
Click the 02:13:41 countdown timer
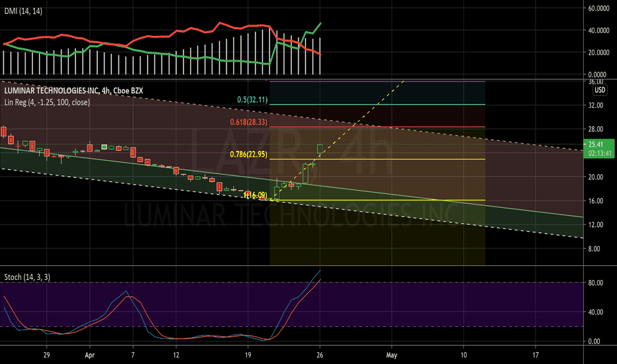click(600, 153)
